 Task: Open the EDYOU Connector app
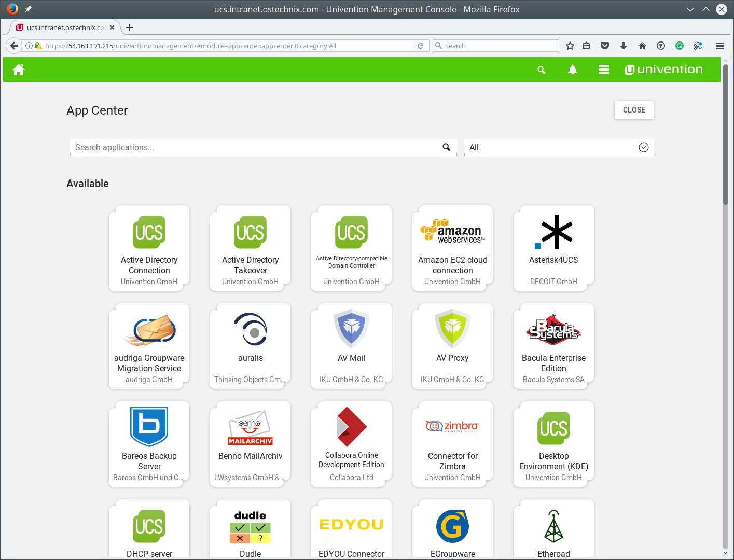pyautogui.click(x=351, y=529)
